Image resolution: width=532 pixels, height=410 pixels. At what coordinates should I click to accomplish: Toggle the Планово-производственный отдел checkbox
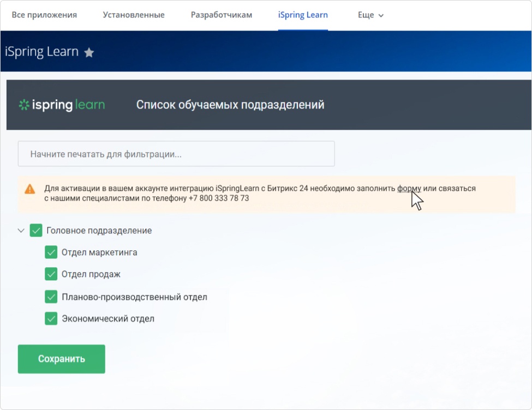tap(51, 297)
